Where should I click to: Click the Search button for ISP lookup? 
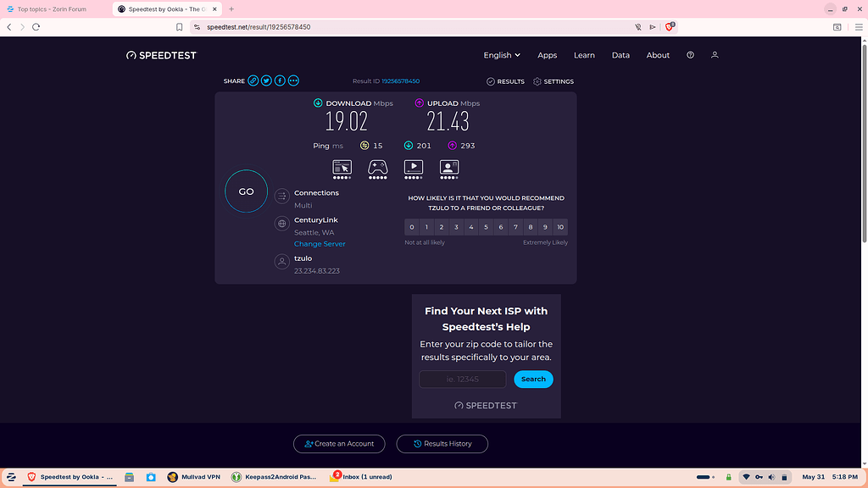click(x=533, y=379)
